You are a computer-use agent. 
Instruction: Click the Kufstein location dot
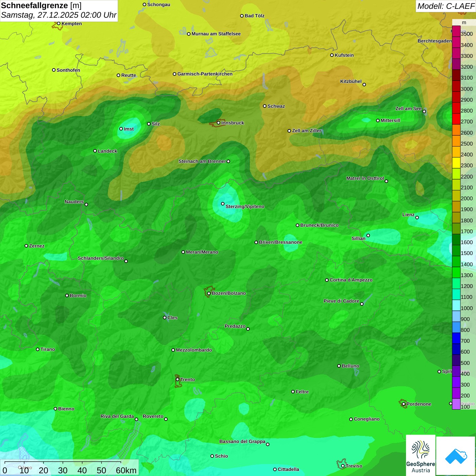(332, 55)
